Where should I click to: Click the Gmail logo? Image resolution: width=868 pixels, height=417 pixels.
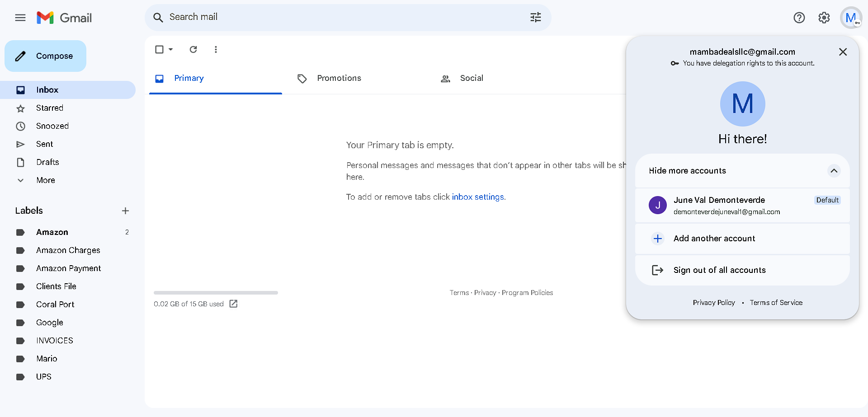(64, 18)
